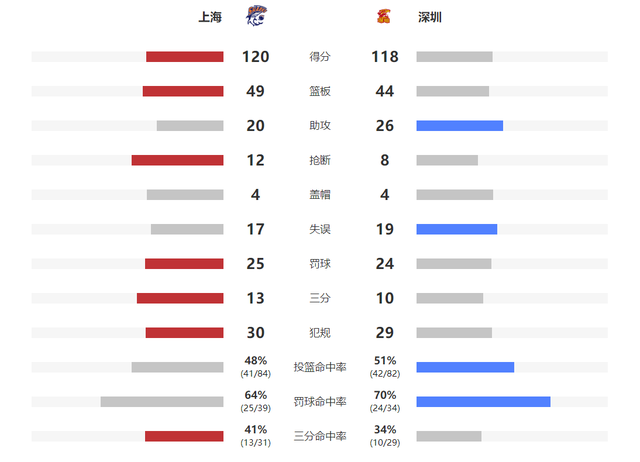Viewport: 640px width, 462px height.
Task: Click Shenzhen's blue 失误 turnovers bar
Action: pos(457,229)
